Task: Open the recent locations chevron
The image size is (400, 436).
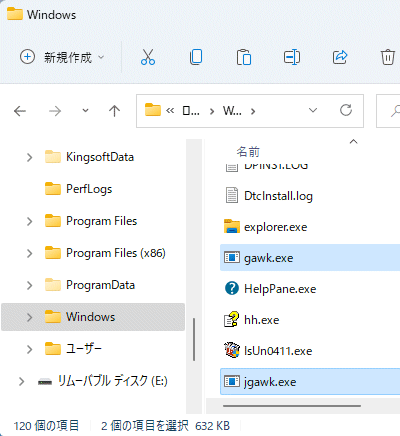Action: [85, 110]
